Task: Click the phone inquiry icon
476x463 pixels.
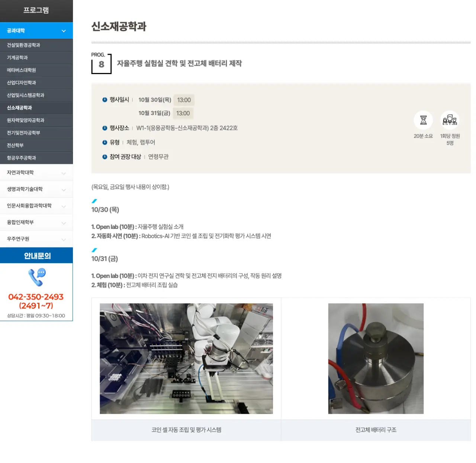Action: [x=36, y=277]
